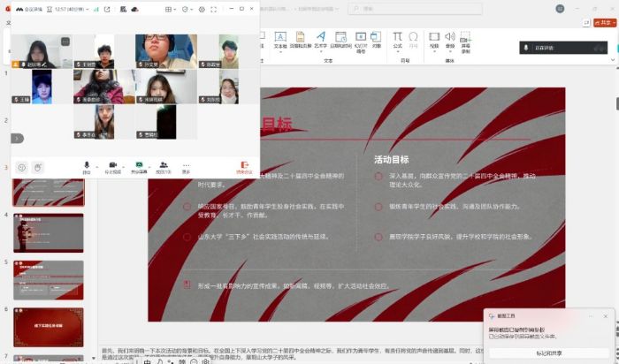Screen dimensions: 619x364
Task: Open the More options in meeting toolbar
Action: 187,166
